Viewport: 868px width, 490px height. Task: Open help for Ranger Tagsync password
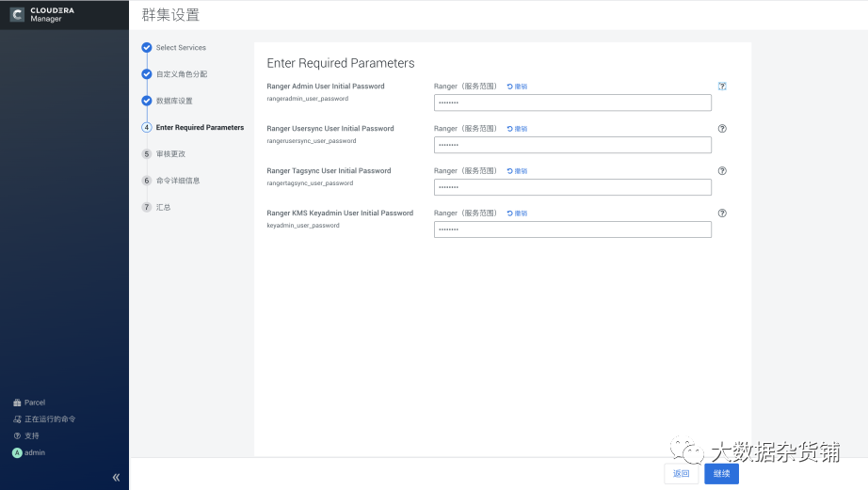pyautogui.click(x=722, y=171)
